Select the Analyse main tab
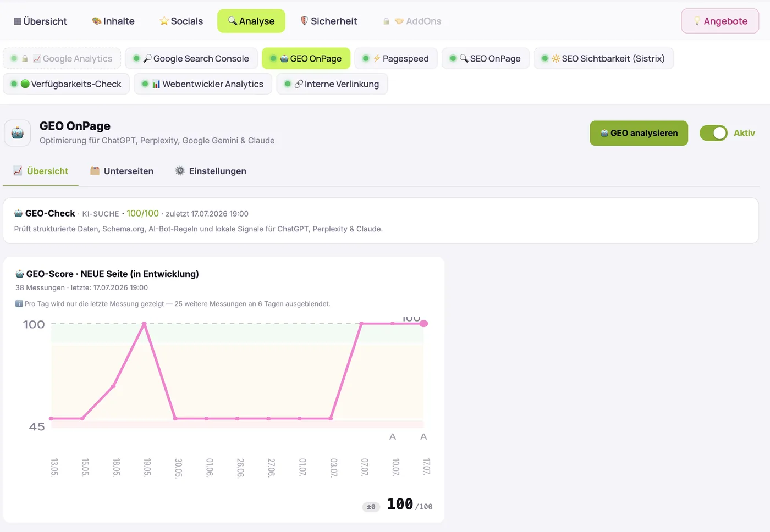 tap(251, 21)
